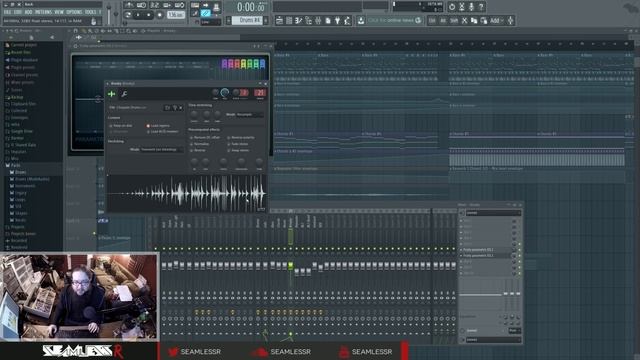The image size is (640, 360).
Task: Open the wrench settings tab in sampler
Action: coord(124,94)
